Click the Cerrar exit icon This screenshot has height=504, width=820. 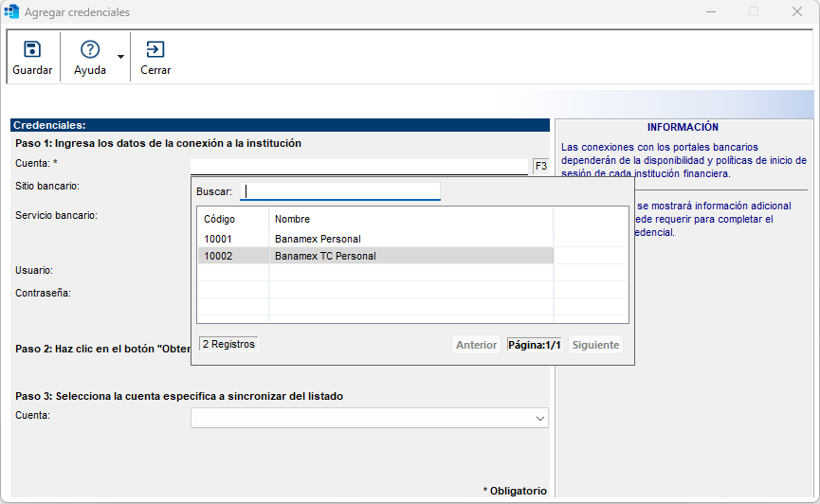pyautogui.click(x=155, y=50)
